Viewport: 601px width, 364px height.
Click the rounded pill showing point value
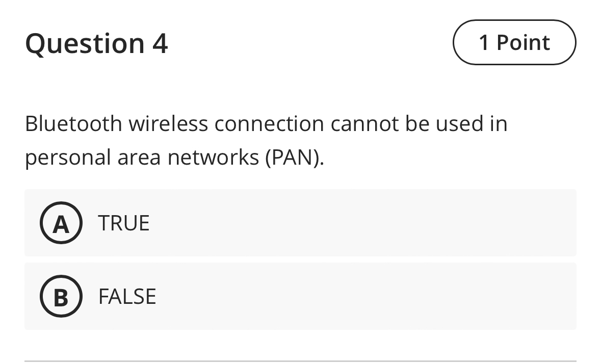tap(514, 42)
